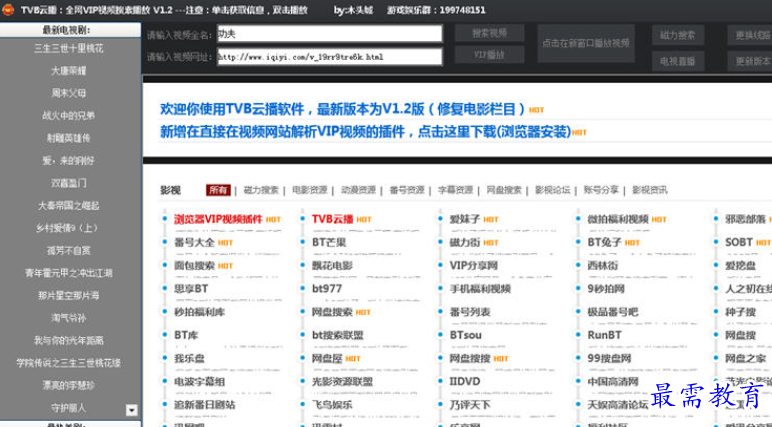The width and height of the screenshot is (772, 427).
Task: Select 淘气爷孙 in the TV list
Action: pos(69,318)
